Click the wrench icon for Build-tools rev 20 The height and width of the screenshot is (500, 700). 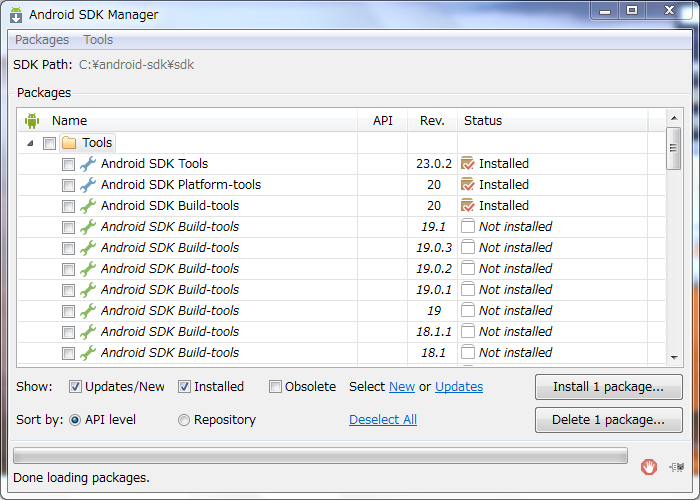[x=88, y=206]
